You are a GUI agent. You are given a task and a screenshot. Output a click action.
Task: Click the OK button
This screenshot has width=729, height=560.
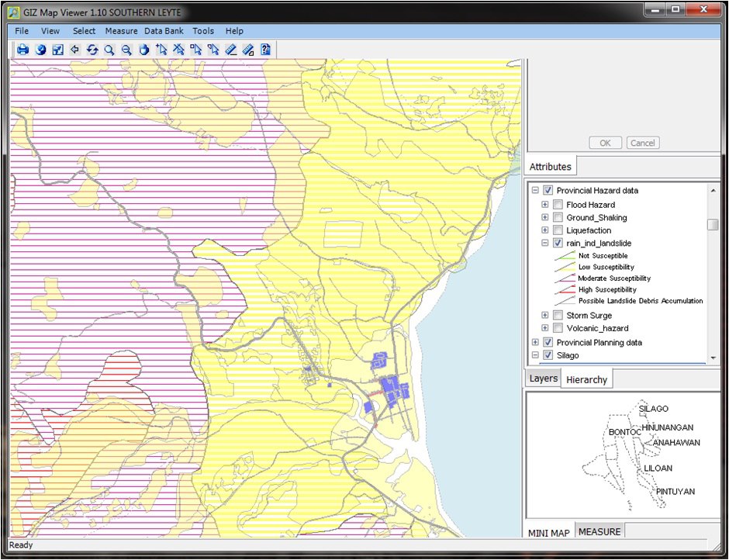coord(606,143)
